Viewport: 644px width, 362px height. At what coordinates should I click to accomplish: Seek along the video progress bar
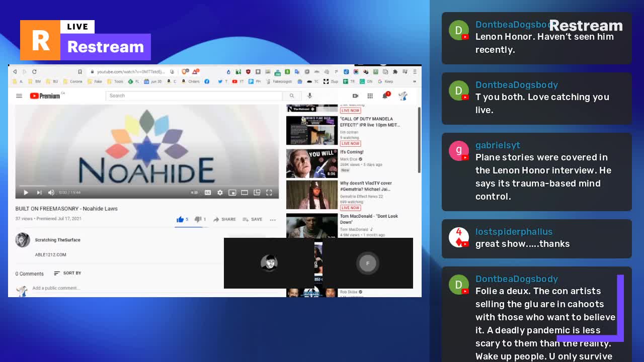[147, 186]
